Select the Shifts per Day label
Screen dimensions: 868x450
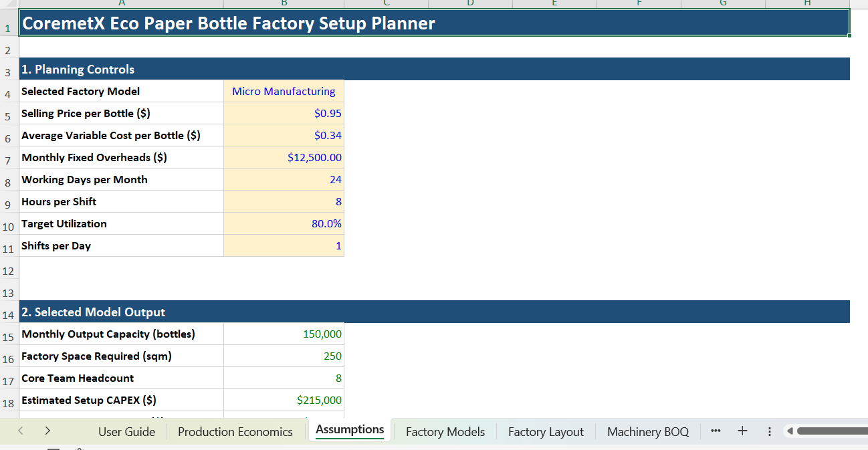(122, 245)
